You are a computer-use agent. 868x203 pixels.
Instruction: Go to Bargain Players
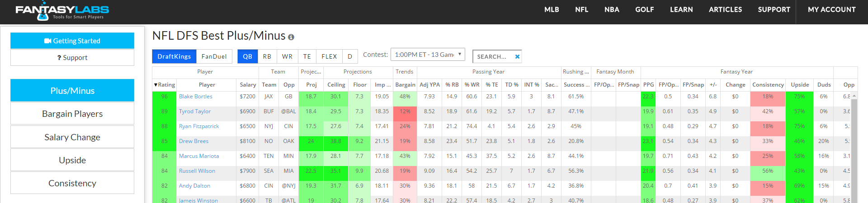(x=72, y=114)
